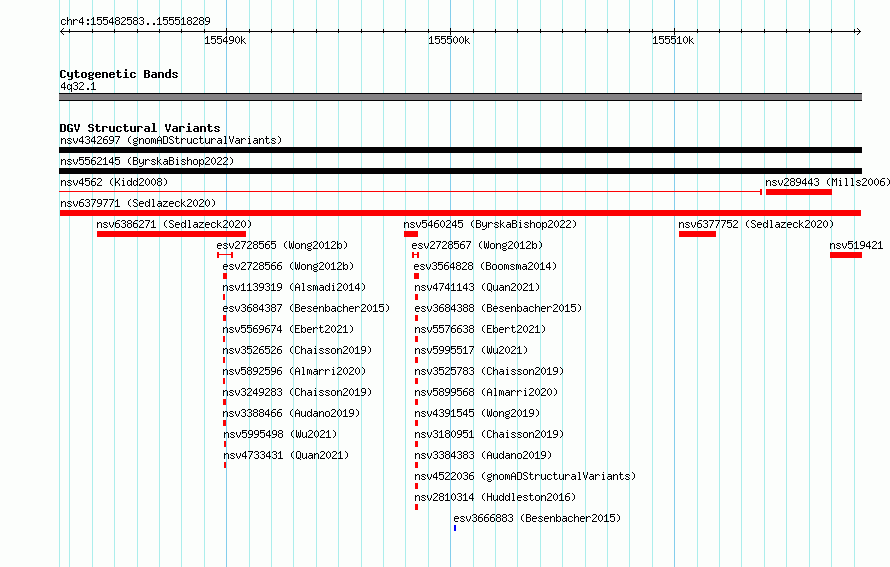Click the nsv4342697 gnomADStructuralVariants label

click(171, 140)
